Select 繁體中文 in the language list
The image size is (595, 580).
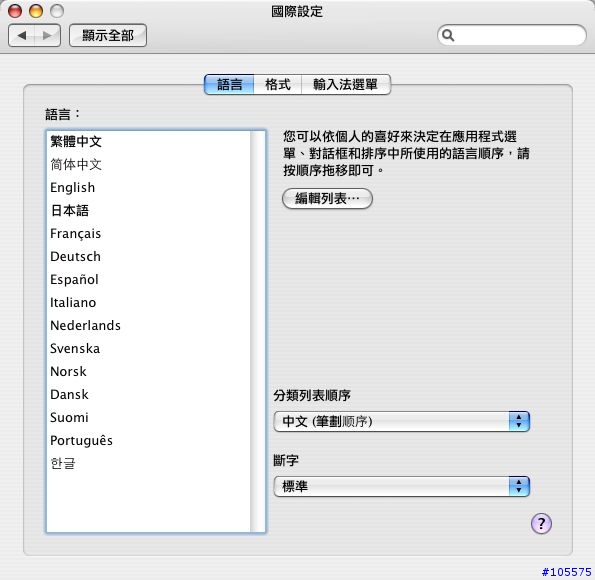point(148,142)
